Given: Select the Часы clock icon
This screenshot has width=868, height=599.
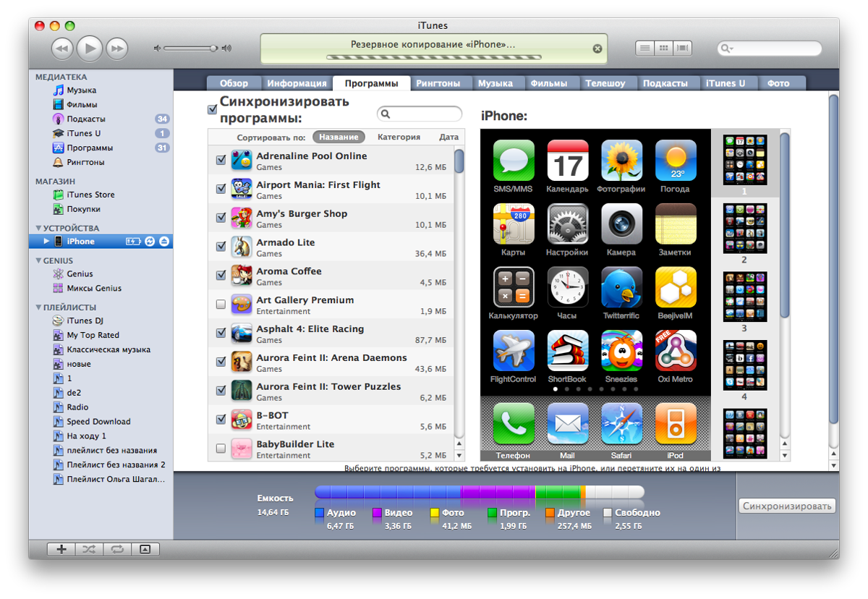Looking at the screenshot, I should (568, 287).
